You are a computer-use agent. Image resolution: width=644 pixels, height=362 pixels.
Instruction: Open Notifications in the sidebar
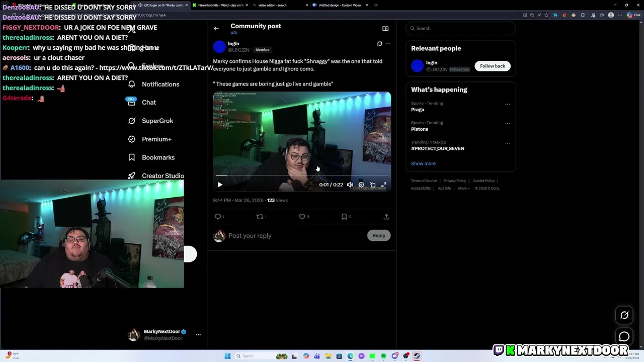[154, 84]
